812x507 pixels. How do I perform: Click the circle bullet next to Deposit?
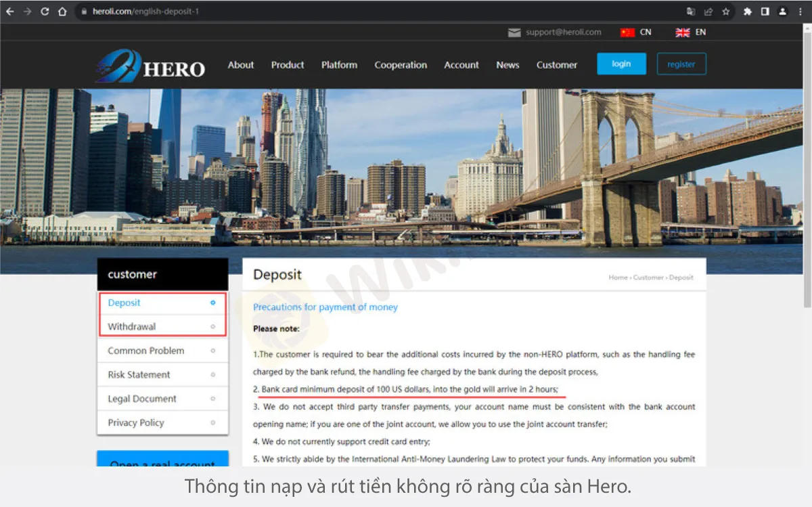[213, 303]
